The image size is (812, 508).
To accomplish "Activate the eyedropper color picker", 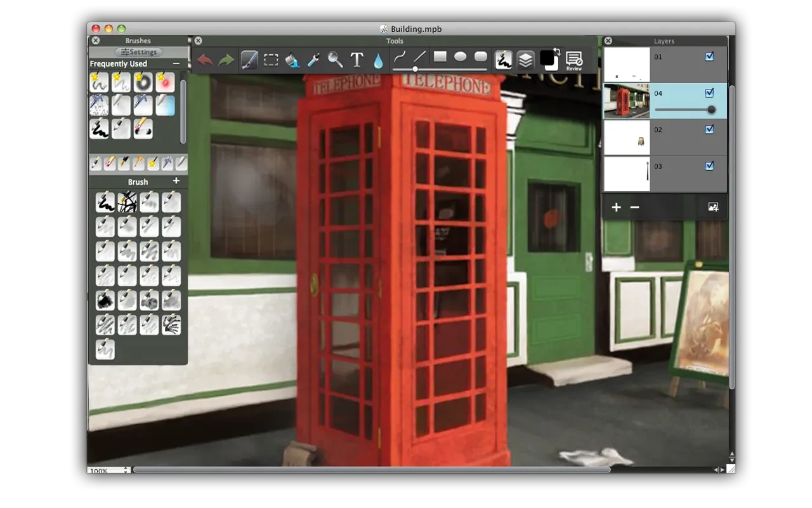I will click(313, 60).
